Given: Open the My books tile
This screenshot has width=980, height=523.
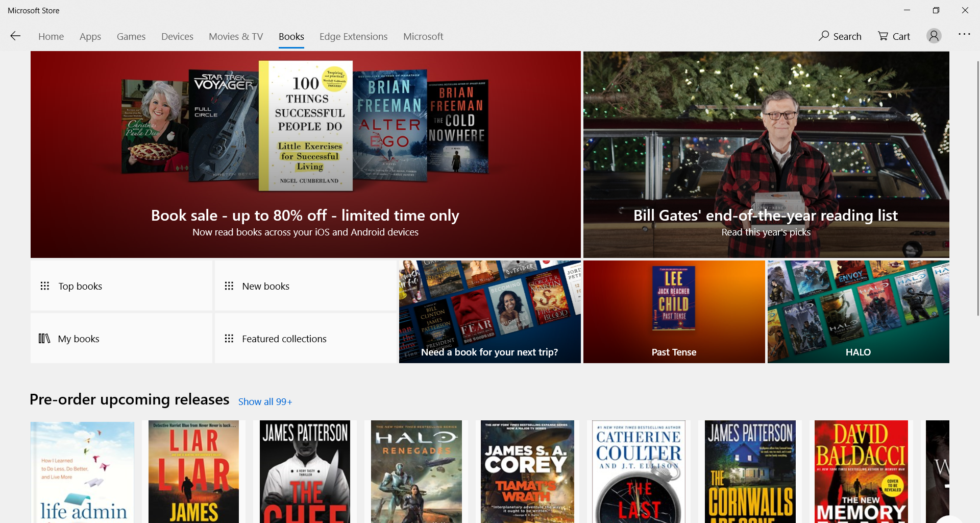Looking at the screenshot, I should click(121, 339).
